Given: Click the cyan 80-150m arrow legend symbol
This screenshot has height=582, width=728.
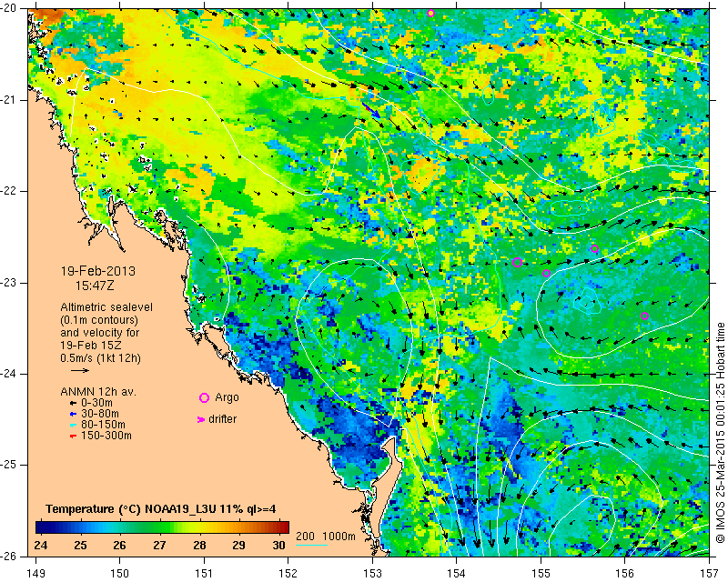Looking at the screenshot, I should [x=73, y=425].
